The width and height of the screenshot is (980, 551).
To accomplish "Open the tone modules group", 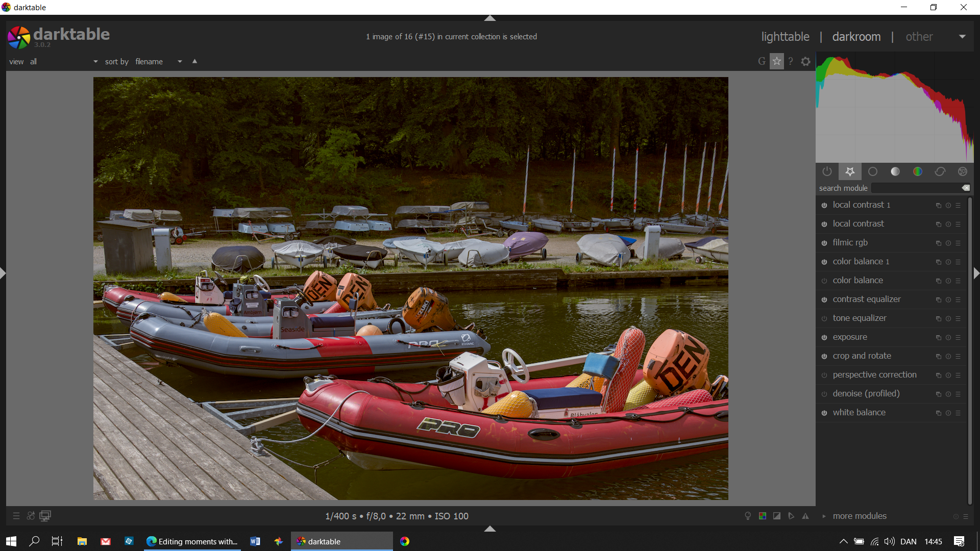I will [x=895, y=172].
